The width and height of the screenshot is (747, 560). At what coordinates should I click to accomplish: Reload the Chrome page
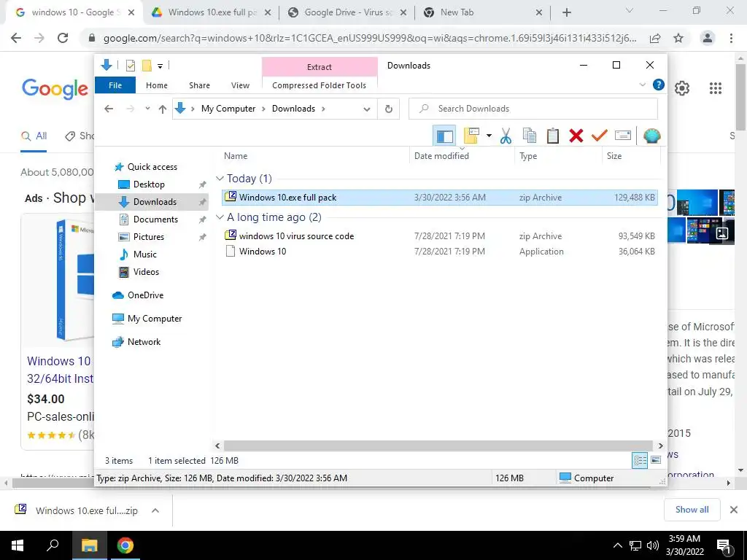pos(63,38)
